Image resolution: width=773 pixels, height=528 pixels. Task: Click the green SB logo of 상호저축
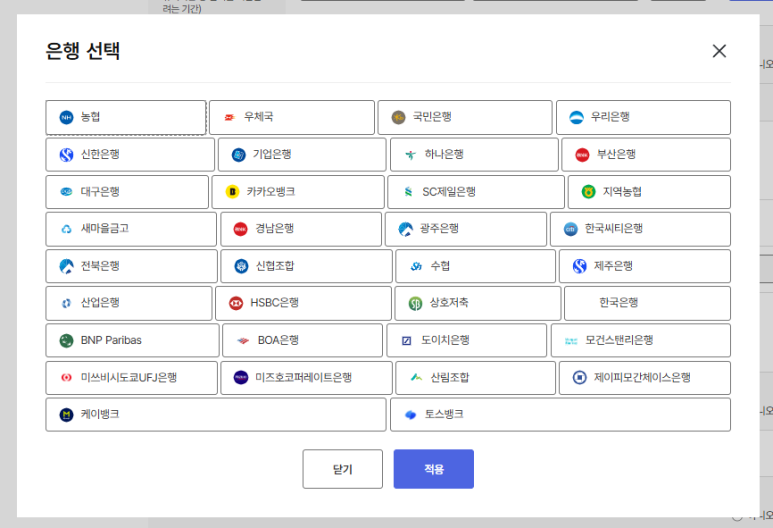click(x=415, y=303)
